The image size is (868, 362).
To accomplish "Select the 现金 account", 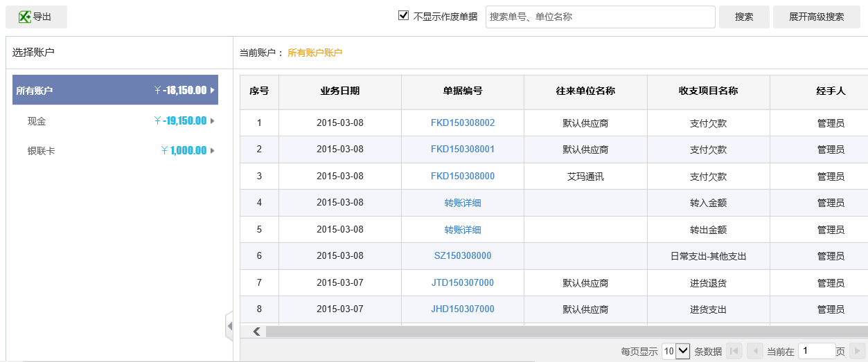I will pos(37,121).
